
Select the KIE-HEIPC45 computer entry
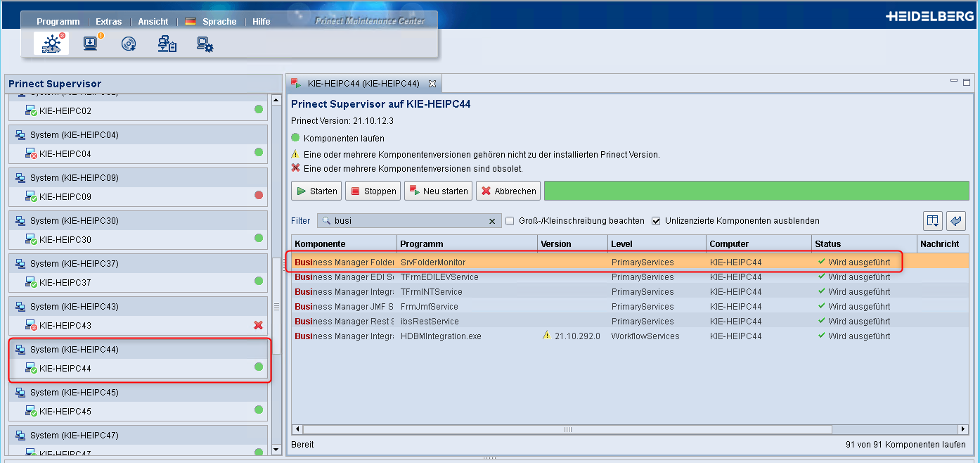point(138,411)
